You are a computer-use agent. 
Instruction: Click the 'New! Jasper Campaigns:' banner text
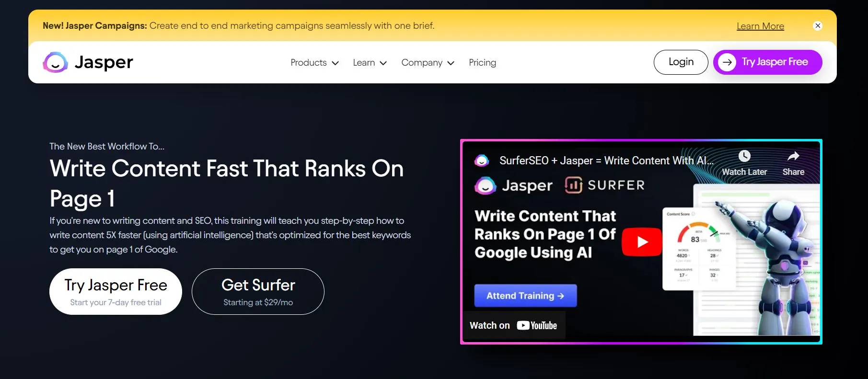95,26
